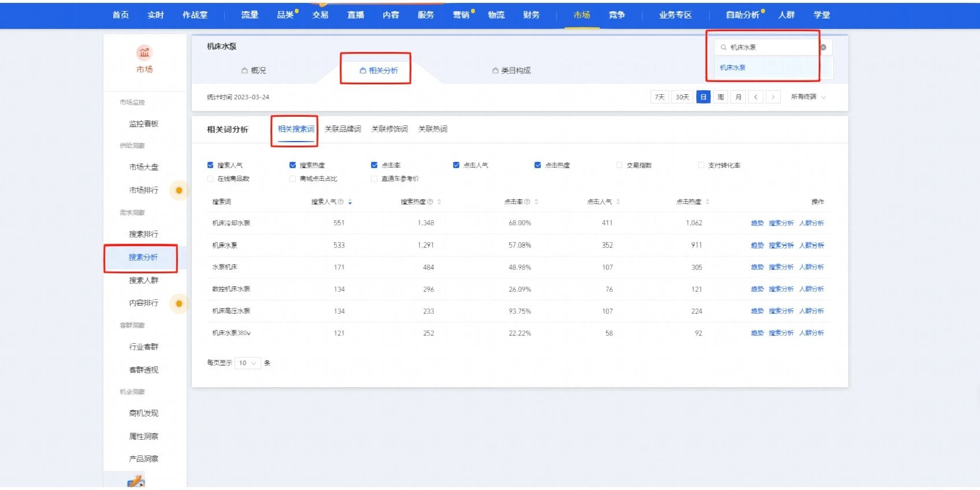Viewport: 980px width, 490px height.
Task: Uncheck the 搜索热度 metric checkbox
Action: [x=292, y=165]
